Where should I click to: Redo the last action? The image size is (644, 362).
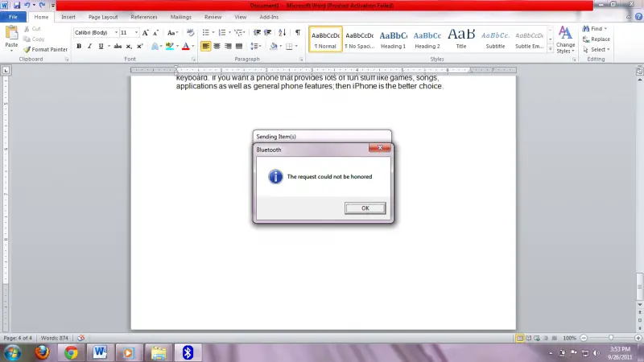[42, 6]
